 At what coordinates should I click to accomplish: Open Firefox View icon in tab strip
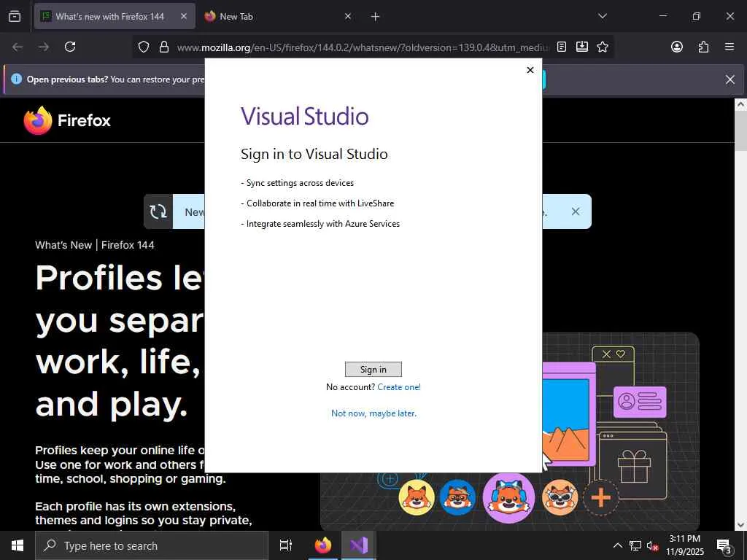pyautogui.click(x=15, y=16)
